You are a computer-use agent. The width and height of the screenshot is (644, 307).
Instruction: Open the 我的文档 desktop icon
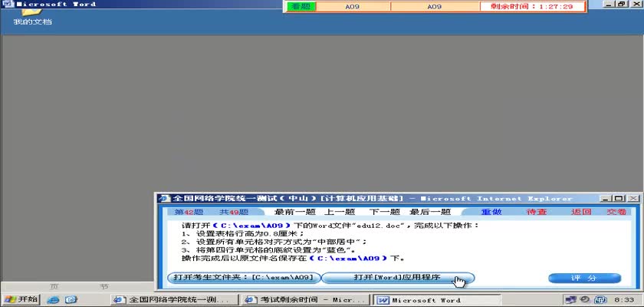tap(32, 17)
